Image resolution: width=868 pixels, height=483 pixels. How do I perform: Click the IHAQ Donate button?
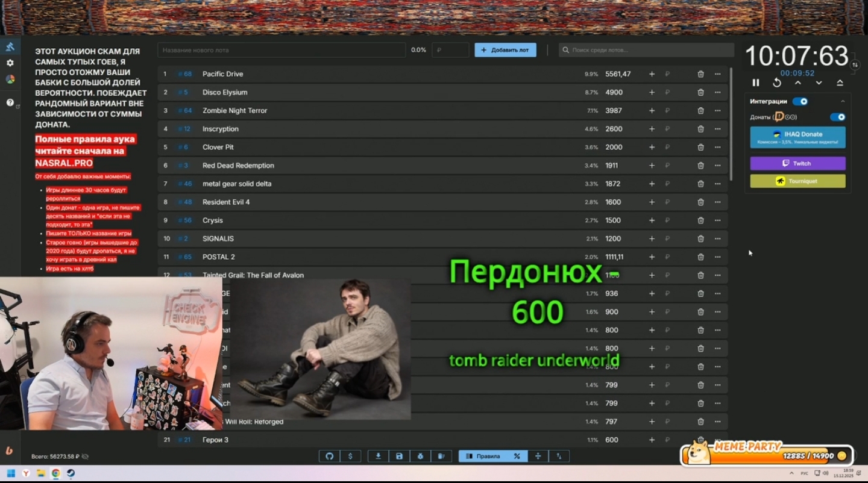coord(797,137)
